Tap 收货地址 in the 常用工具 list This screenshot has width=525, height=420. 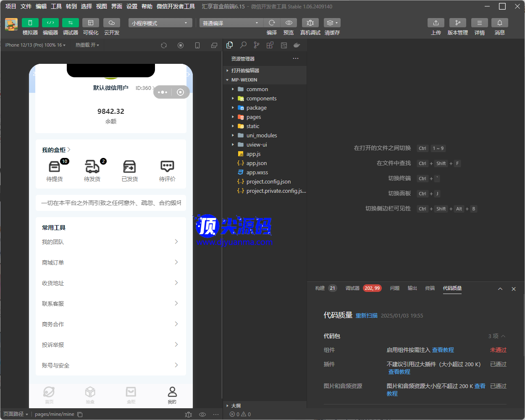click(53, 283)
